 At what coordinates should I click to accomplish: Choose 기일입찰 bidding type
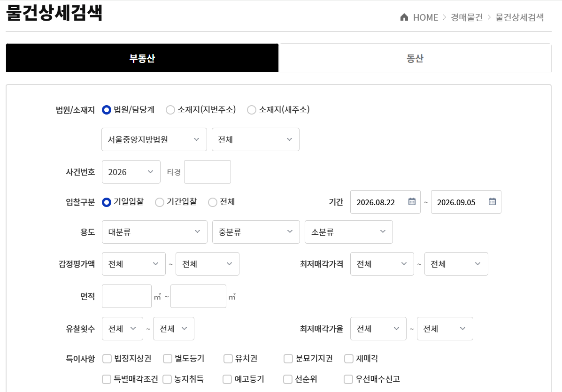tap(107, 202)
